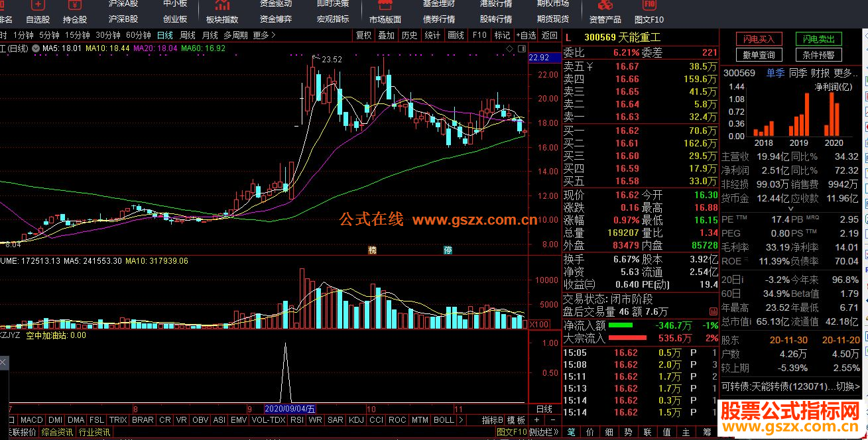
Task: Toggle the 侧边栏 sidebar
Action: click(543, 432)
